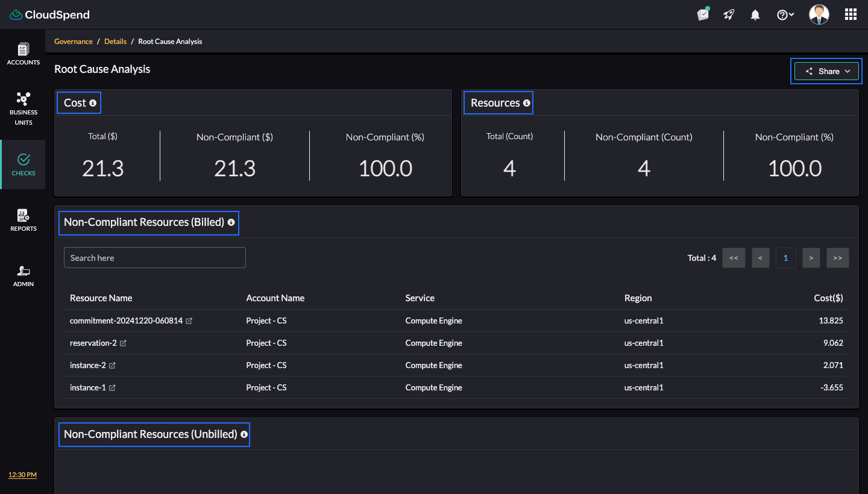
Task: Click the 12:30 PM time link
Action: 22,475
